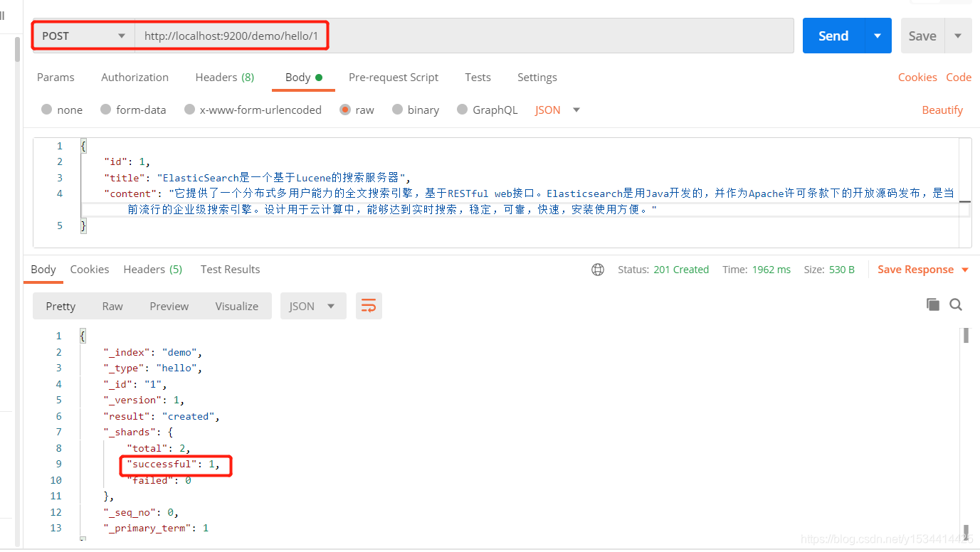The height and width of the screenshot is (552, 980).
Task: Open the Test Results tab
Action: (x=230, y=269)
